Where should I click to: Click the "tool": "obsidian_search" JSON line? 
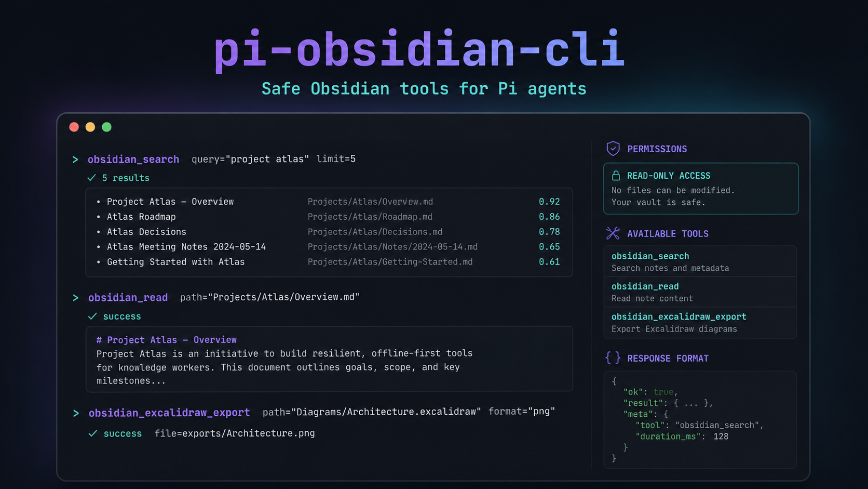click(700, 425)
